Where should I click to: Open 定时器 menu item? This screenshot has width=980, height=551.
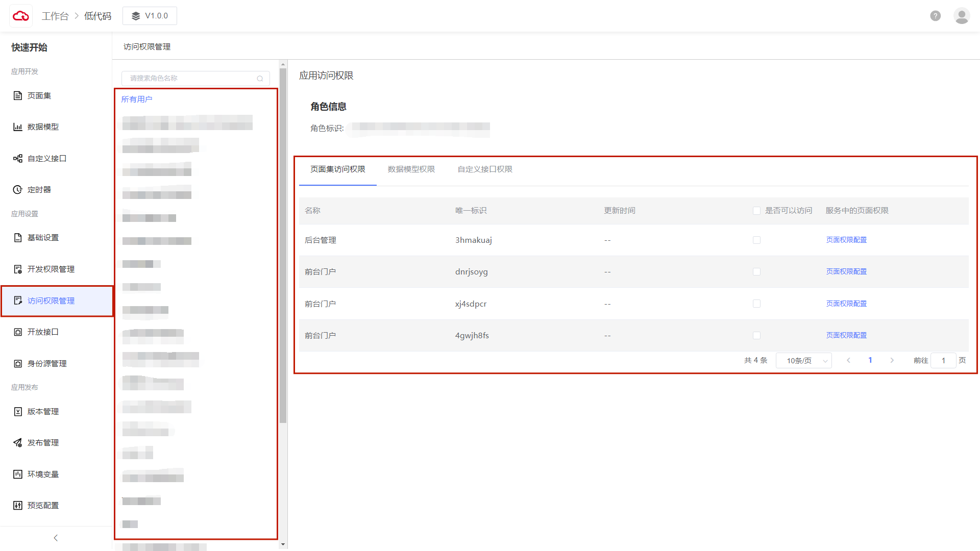click(56, 189)
